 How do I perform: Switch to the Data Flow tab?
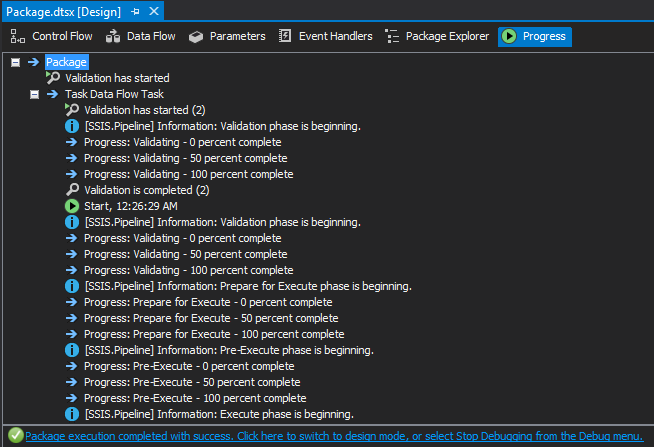pos(141,37)
